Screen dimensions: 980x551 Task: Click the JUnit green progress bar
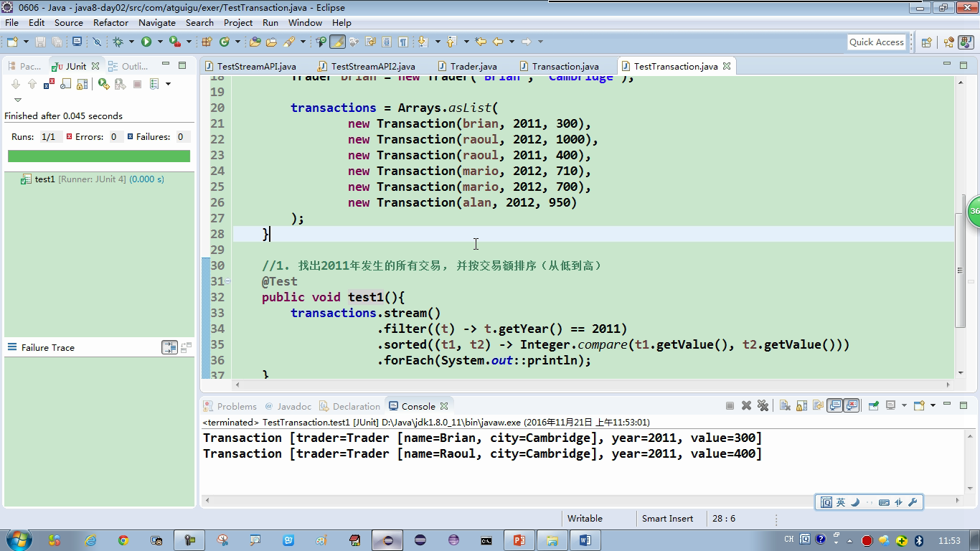tap(99, 156)
